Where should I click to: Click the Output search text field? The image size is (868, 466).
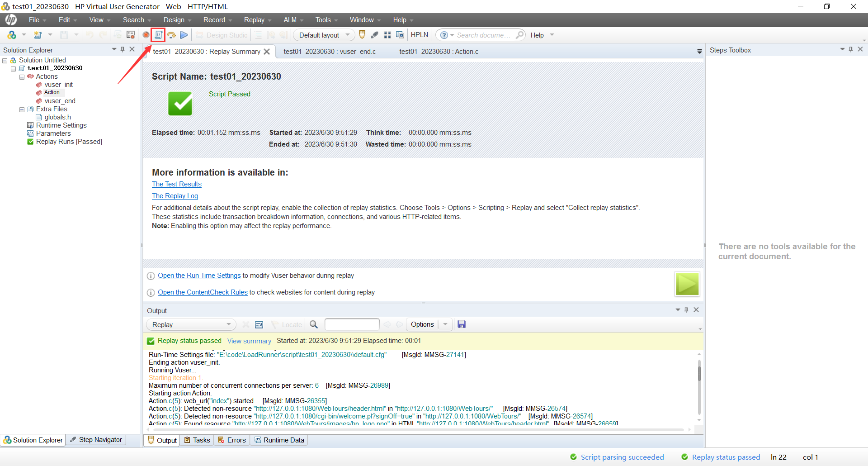[352, 324]
